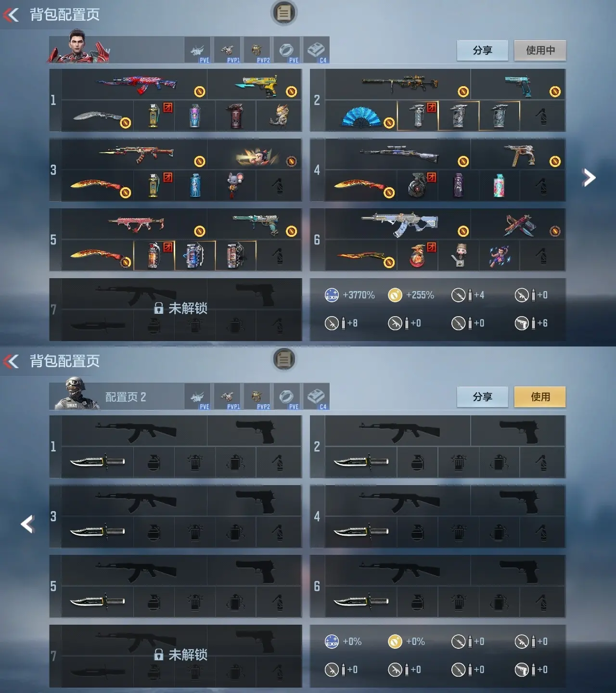Screen dimensions: 616x693
Task: Select sniper rifle primary in loadout 4
Action: tap(398, 154)
